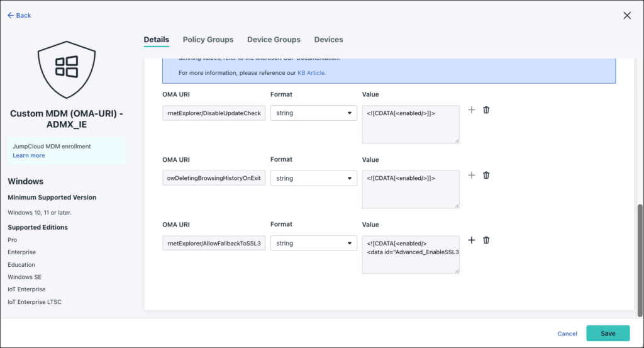Click the vertical scrollbar thumb
Image resolution: width=644 pixels, height=348 pixels.
(640, 259)
